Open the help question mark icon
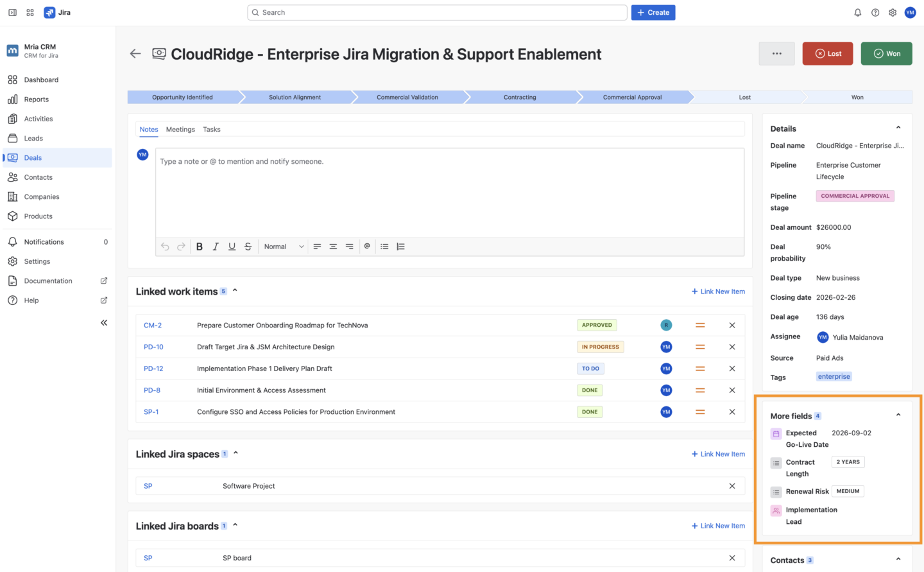 pyautogui.click(x=875, y=12)
